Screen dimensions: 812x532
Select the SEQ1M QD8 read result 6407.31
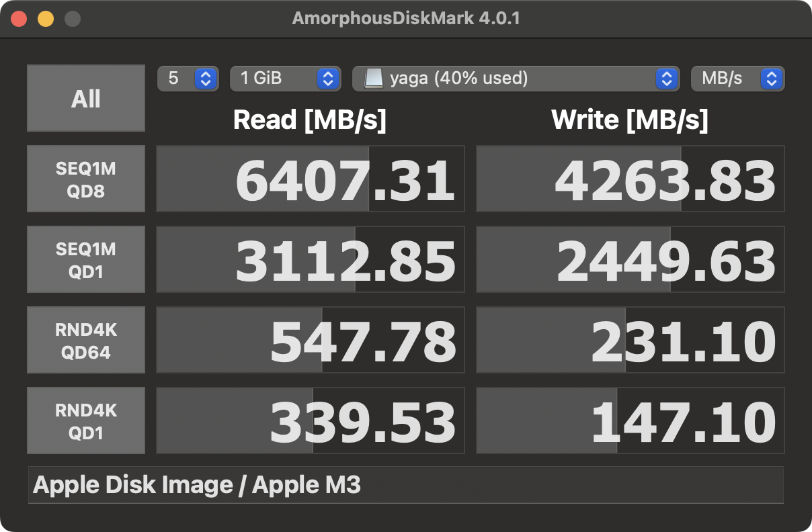[310, 179]
